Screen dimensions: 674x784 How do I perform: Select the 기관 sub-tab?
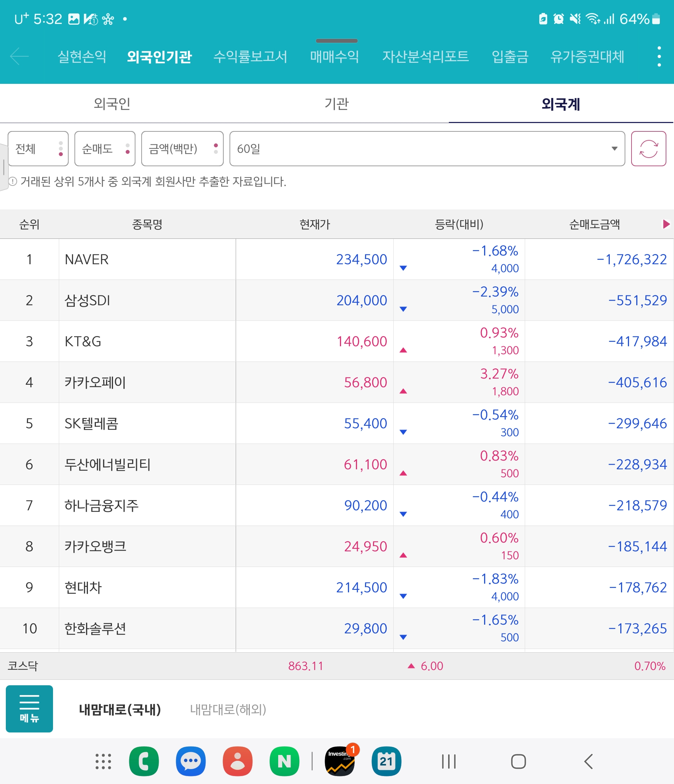click(337, 103)
